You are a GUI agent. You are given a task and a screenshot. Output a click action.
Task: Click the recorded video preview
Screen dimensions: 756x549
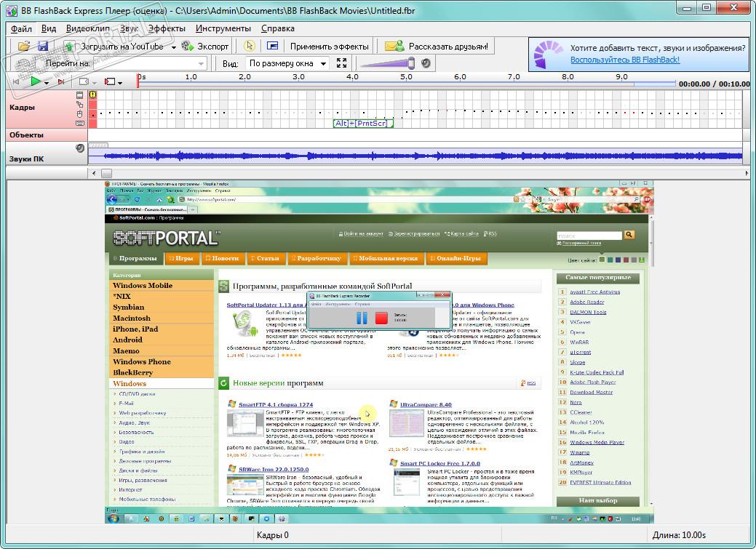click(x=379, y=352)
